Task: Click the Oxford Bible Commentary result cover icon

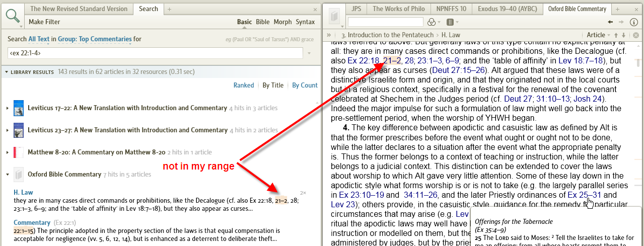Action: point(19,175)
